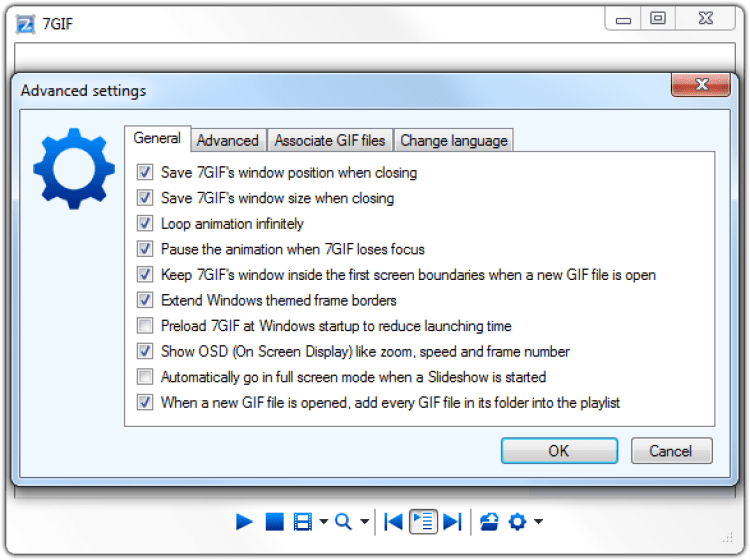Screen dimensions: 750x560
Task: Expand the dropdown arrow beside the settings gear
Action: [539, 522]
